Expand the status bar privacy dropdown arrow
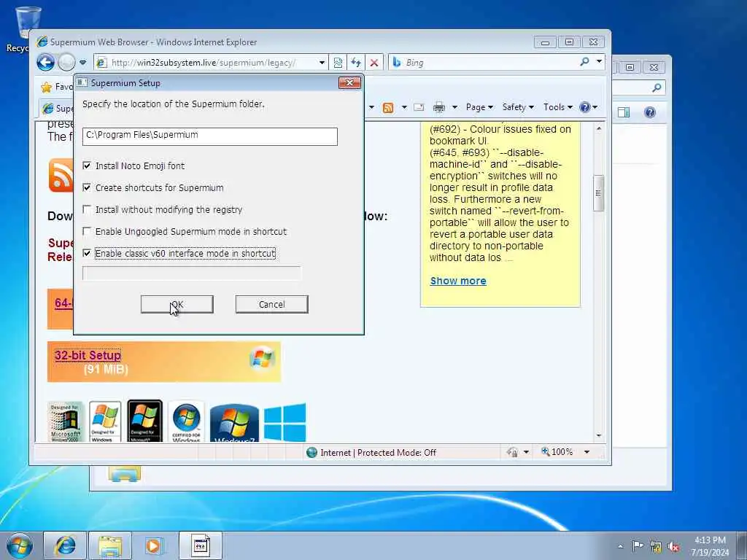This screenshot has height=560, width=747. tap(526, 452)
